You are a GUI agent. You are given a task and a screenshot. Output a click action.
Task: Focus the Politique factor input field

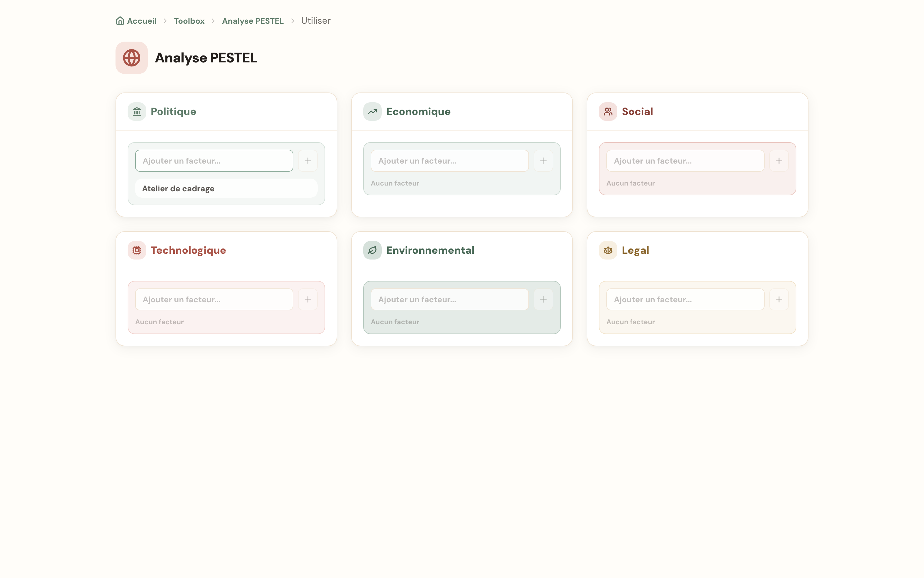[x=214, y=161]
